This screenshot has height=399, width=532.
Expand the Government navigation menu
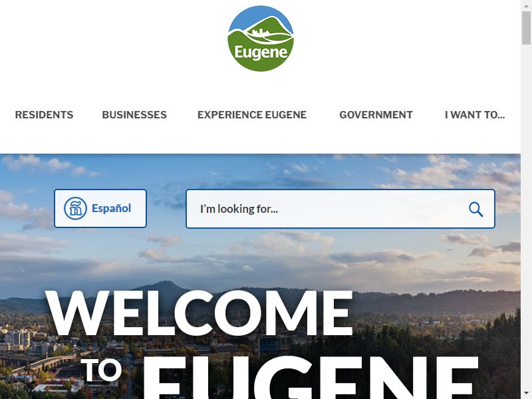(x=376, y=114)
